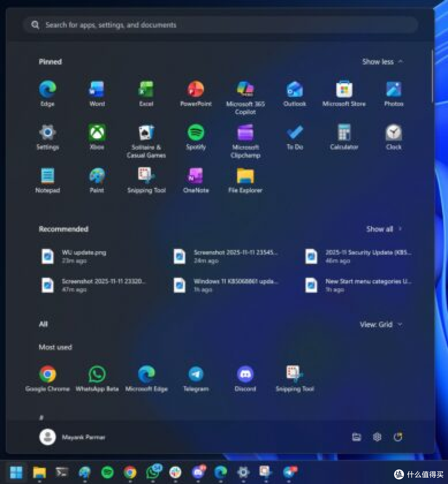Open Excel from the pinned section
Image resolution: width=448 pixels, height=484 pixels.
tap(146, 93)
